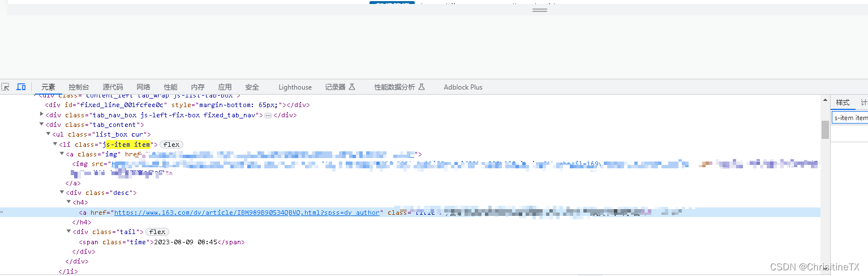
Task: Select the closing </li> row
Action: pos(410,271)
